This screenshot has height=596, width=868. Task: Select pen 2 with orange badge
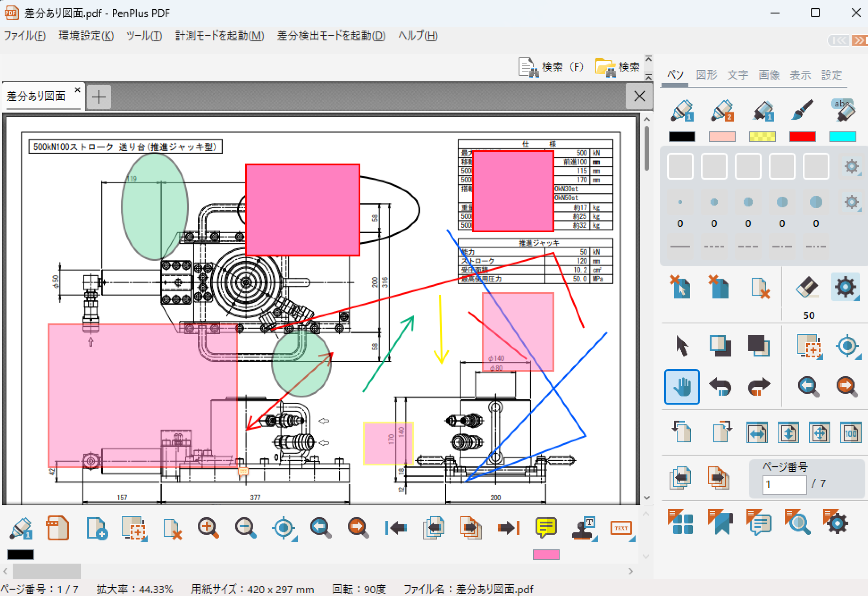coord(722,110)
